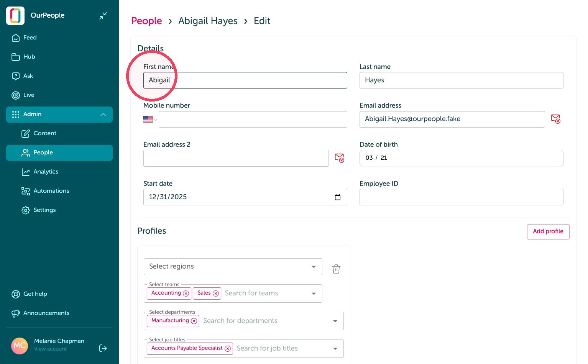588x364 pixels.
Task: Click the mail icon next to Email address 2
Action: 339,158
